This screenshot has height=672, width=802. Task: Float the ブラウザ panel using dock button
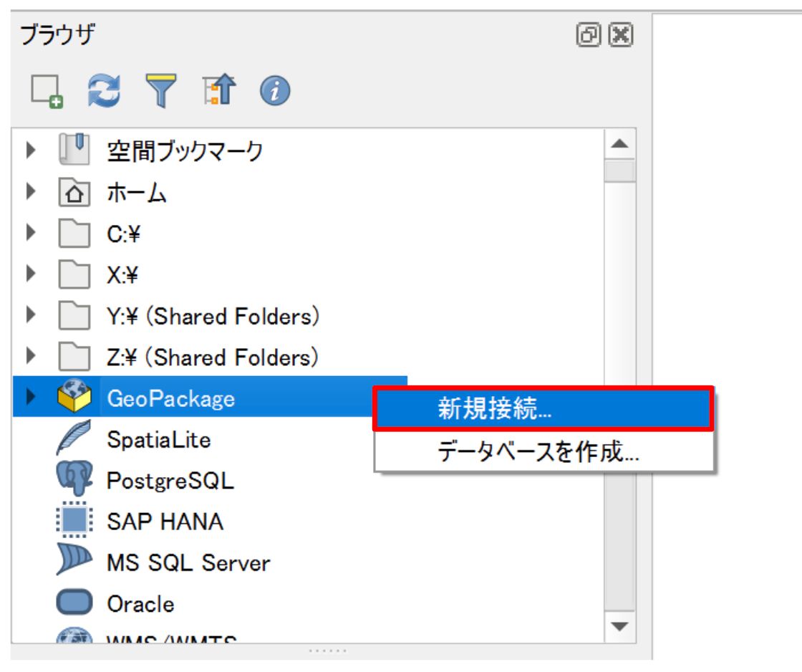click(588, 35)
